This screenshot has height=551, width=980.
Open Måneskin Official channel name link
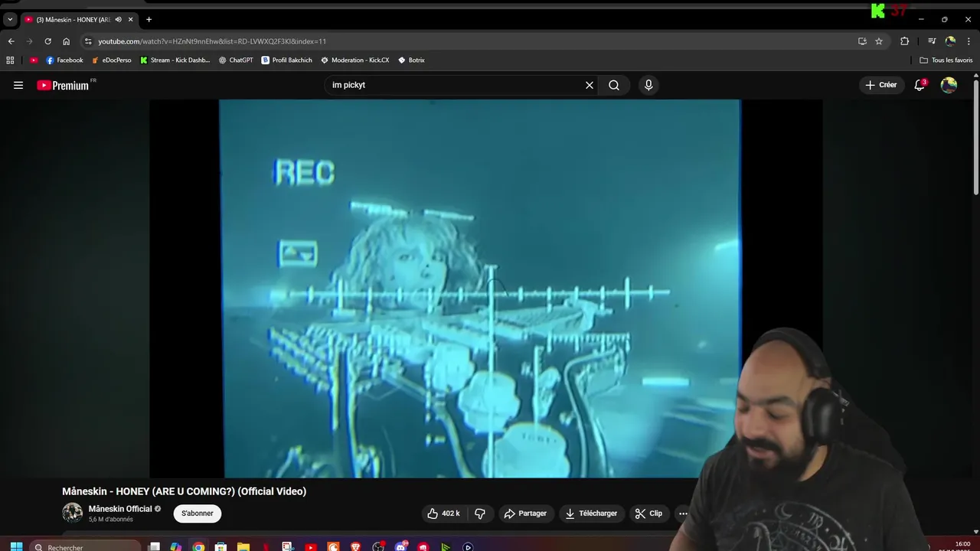(x=120, y=509)
